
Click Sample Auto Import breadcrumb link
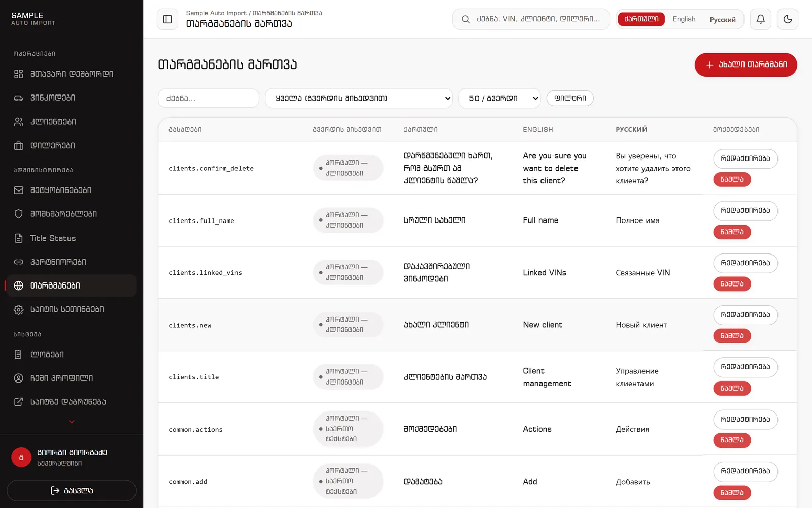click(x=216, y=13)
